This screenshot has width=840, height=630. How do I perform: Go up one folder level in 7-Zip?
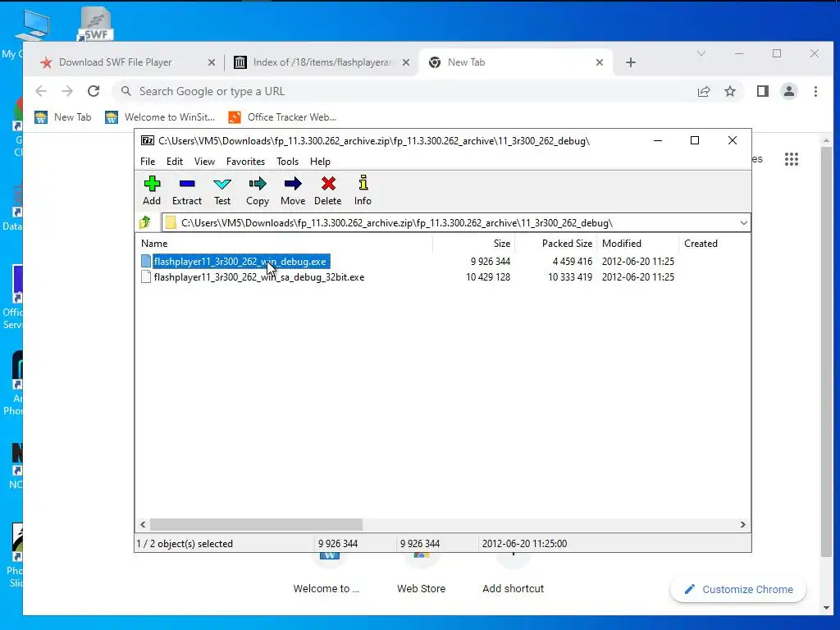(145, 222)
